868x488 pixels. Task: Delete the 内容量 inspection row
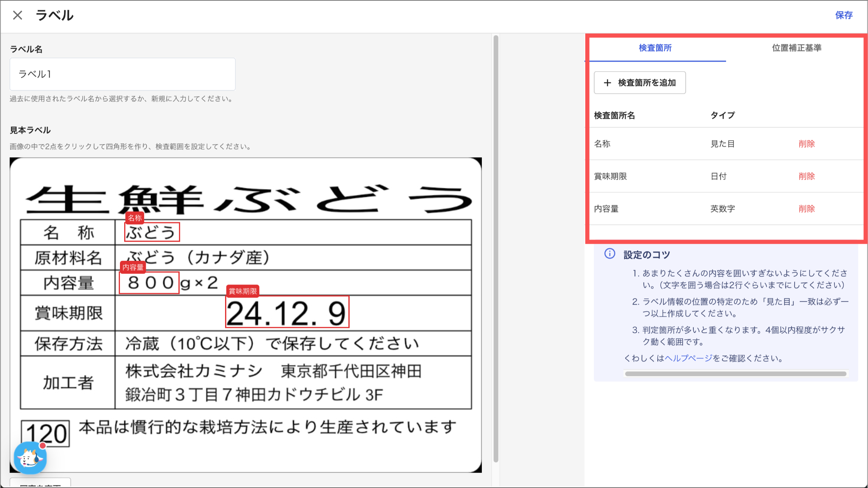click(807, 209)
